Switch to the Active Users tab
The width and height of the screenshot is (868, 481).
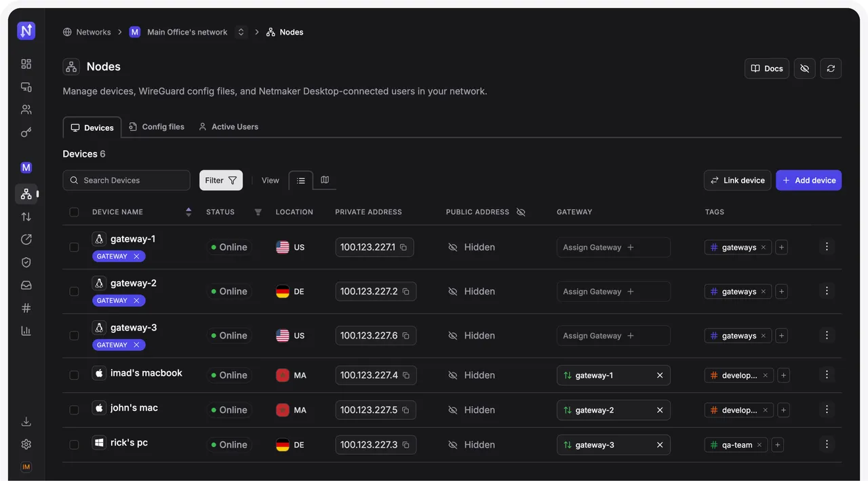[x=229, y=127]
